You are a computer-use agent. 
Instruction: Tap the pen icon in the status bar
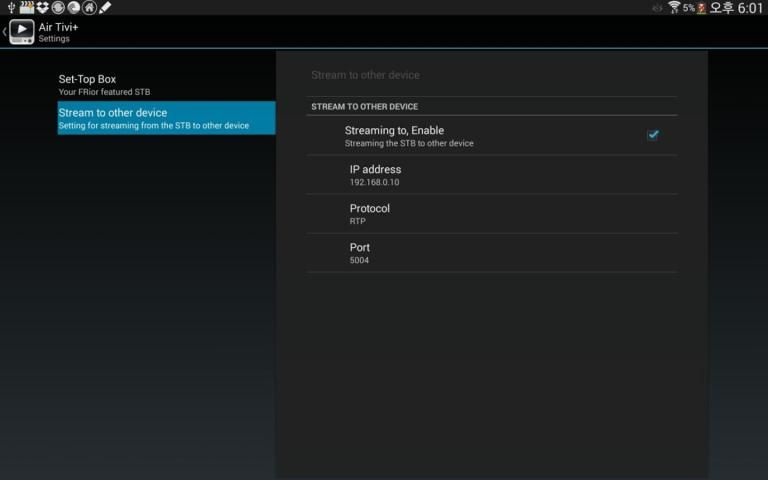click(105, 8)
